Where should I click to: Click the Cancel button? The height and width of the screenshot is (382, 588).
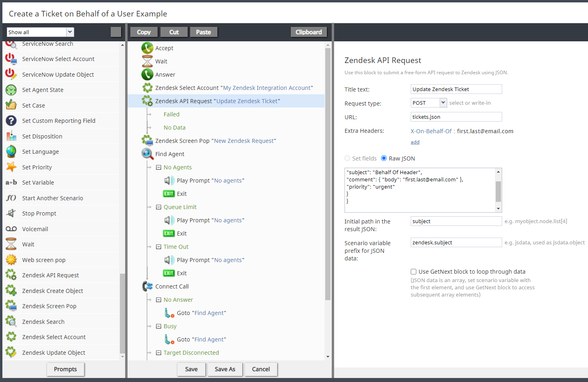261,369
